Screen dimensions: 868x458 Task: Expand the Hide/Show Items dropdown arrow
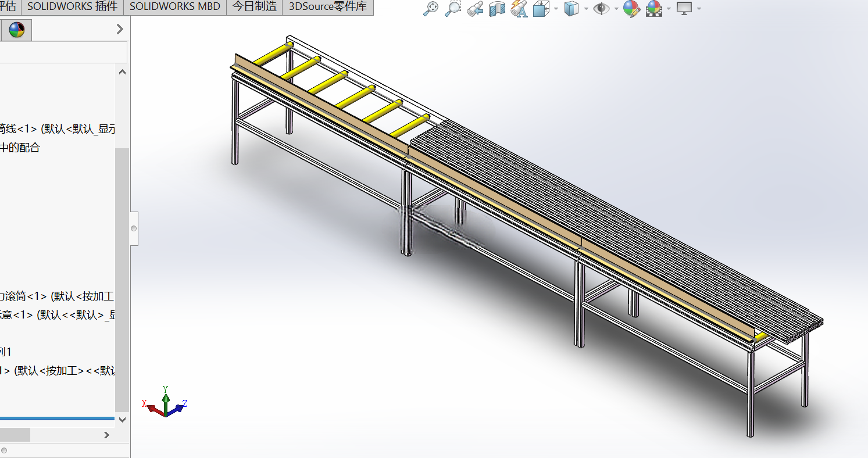pos(616,9)
